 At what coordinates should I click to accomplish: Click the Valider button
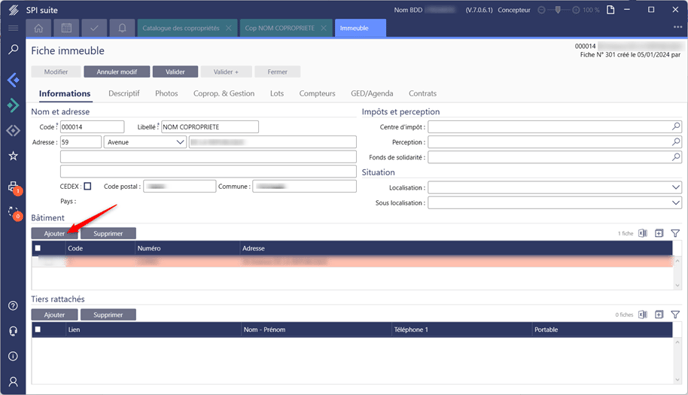tap(175, 72)
